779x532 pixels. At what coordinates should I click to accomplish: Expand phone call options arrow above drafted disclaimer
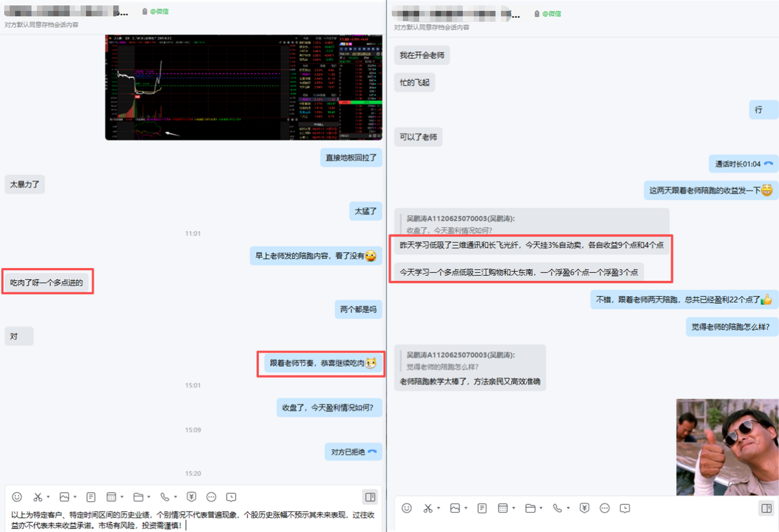pyautogui.click(x=176, y=498)
